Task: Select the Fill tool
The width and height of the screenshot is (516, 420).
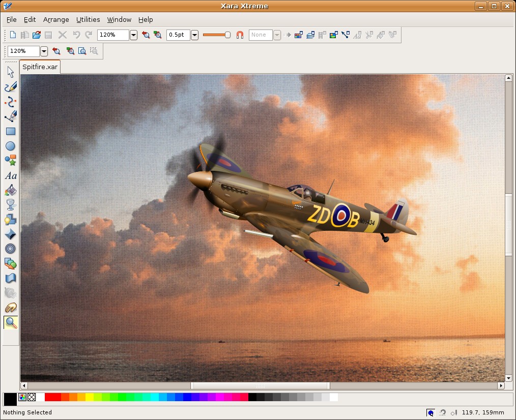Action: (11, 190)
